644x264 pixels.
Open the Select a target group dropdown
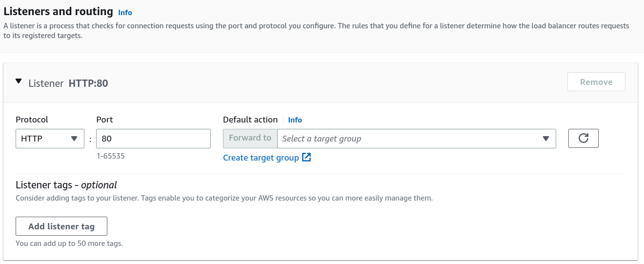(416, 139)
